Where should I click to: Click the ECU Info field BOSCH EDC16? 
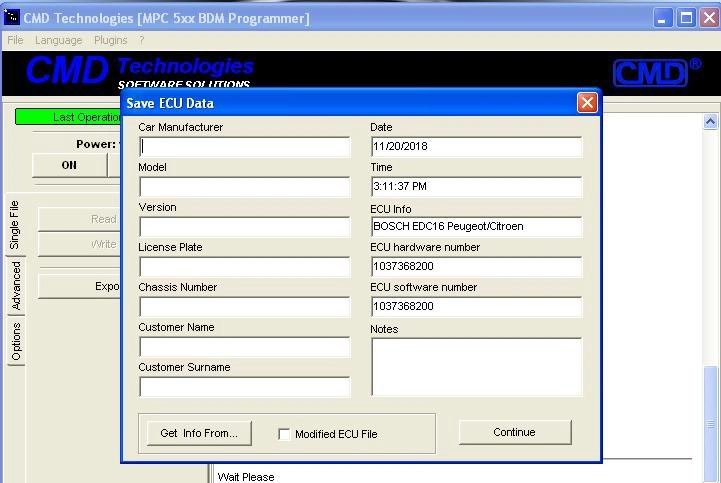(x=476, y=227)
